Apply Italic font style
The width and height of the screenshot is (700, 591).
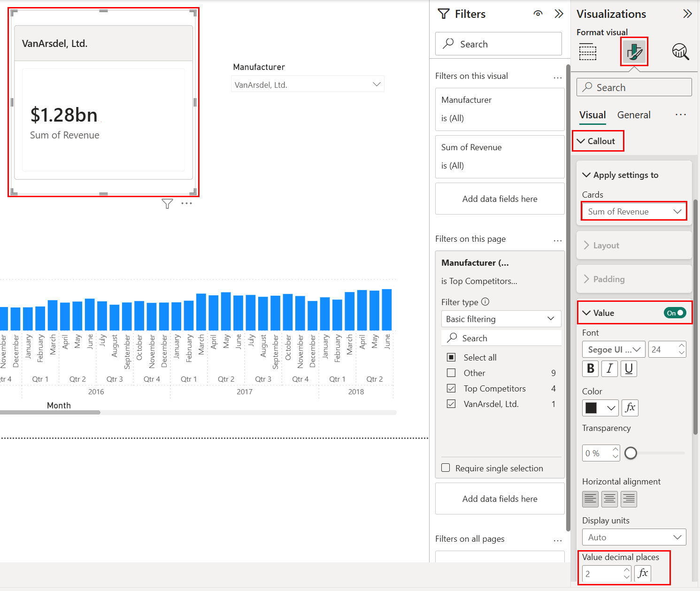click(x=609, y=369)
